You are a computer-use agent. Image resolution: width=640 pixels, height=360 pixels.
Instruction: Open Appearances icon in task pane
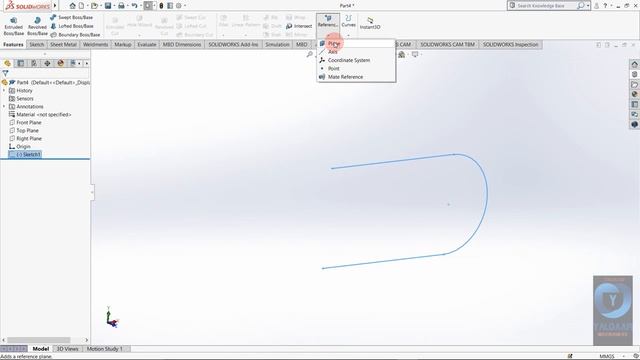pos(634,94)
